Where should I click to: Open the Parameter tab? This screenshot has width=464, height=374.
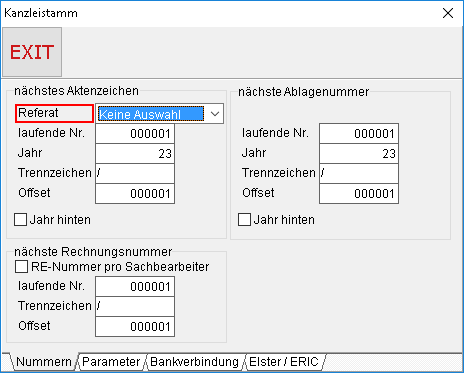[111, 362]
